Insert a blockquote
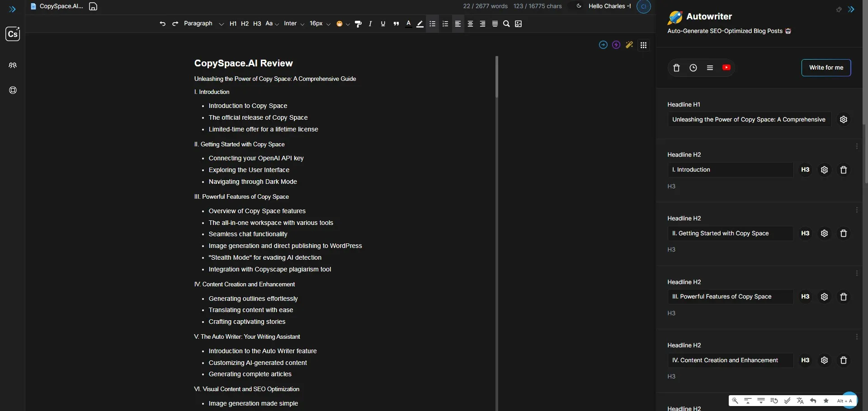The height and width of the screenshot is (411, 868). click(396, 24)
